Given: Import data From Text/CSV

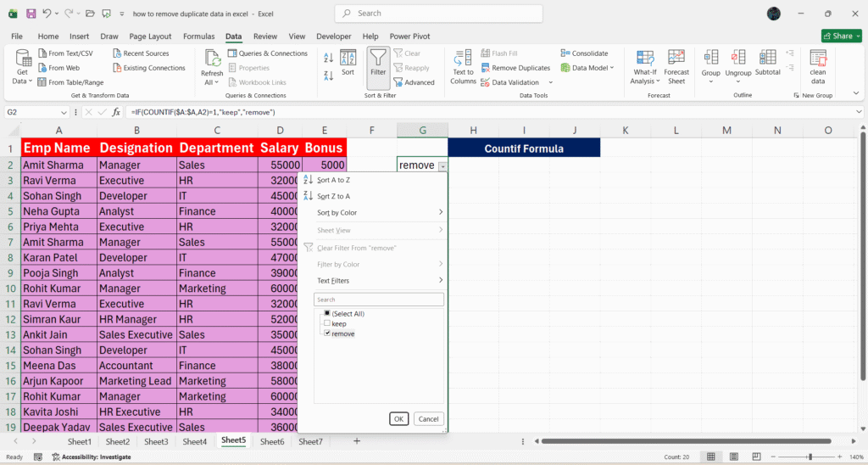Looking at the screenshot, I should pos(65,53).
